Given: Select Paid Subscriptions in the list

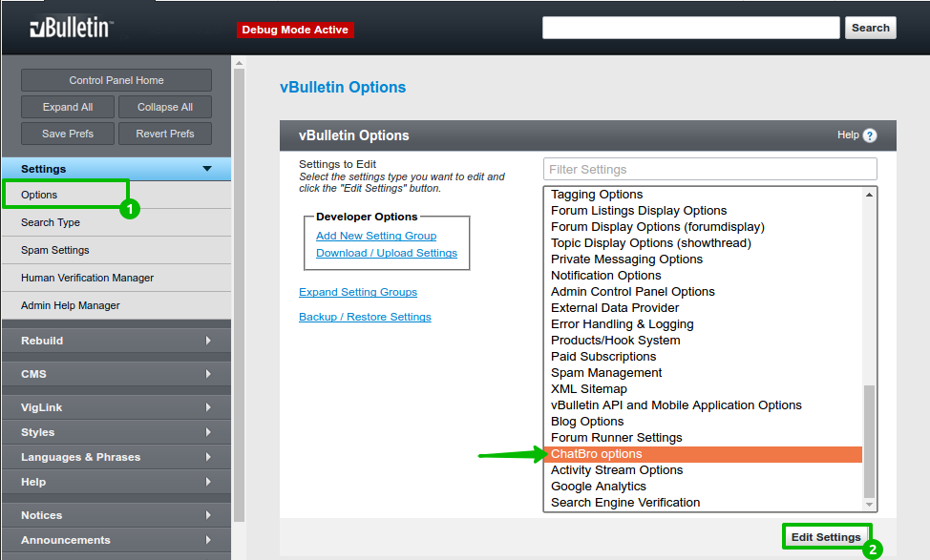Looking at the screenshot, I should pyautogui.click(x=704, y=356).
